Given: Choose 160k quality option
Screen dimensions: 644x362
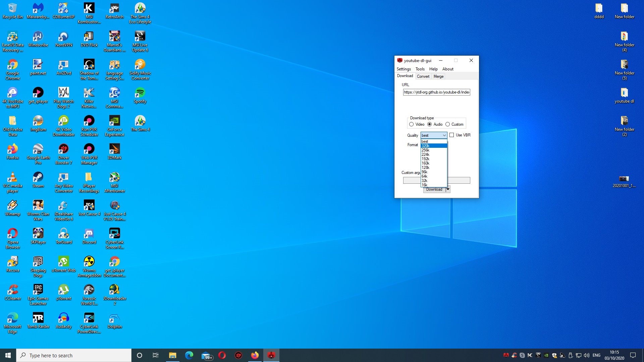Looking at the screenshot, I should coord(434,163).
